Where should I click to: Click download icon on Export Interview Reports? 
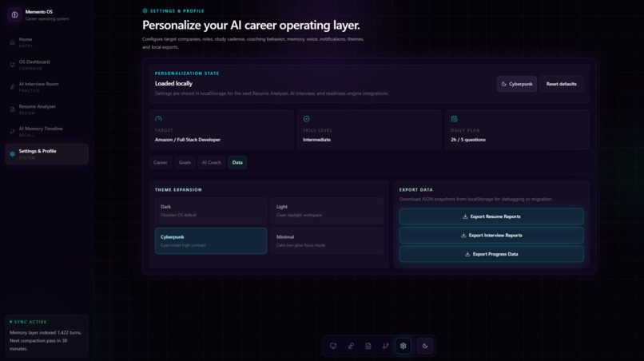coord(463,236)
